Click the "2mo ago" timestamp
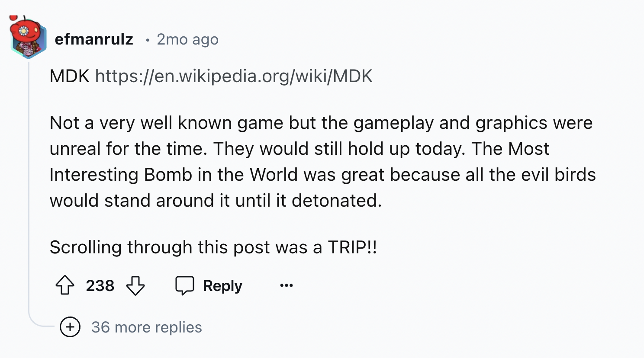This screenshot has height=358, width=644. coord(187,39)
